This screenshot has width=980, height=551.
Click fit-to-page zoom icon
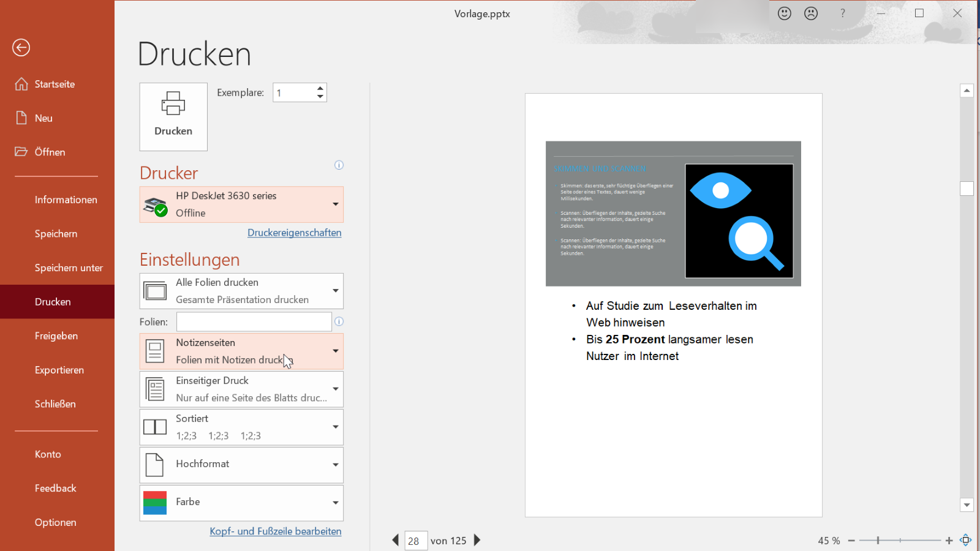point(966,540)
